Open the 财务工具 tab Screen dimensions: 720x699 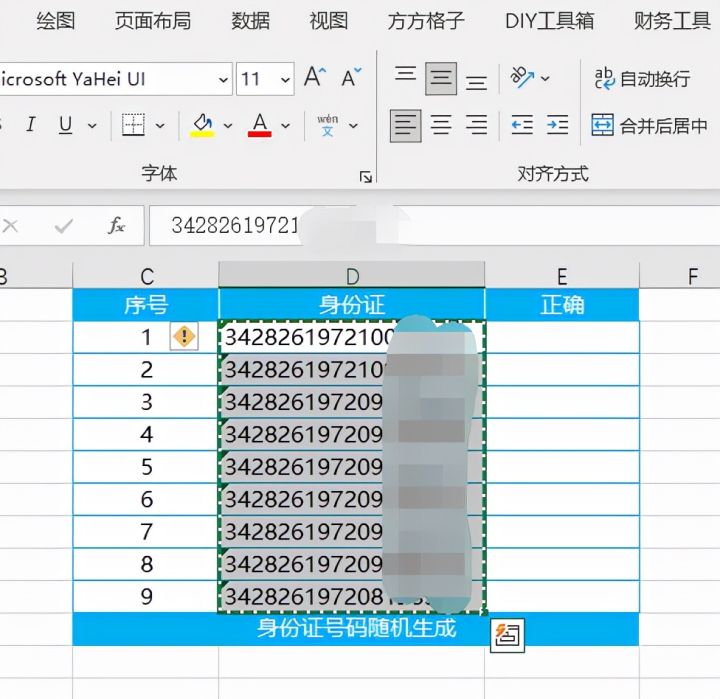(672, 21)
